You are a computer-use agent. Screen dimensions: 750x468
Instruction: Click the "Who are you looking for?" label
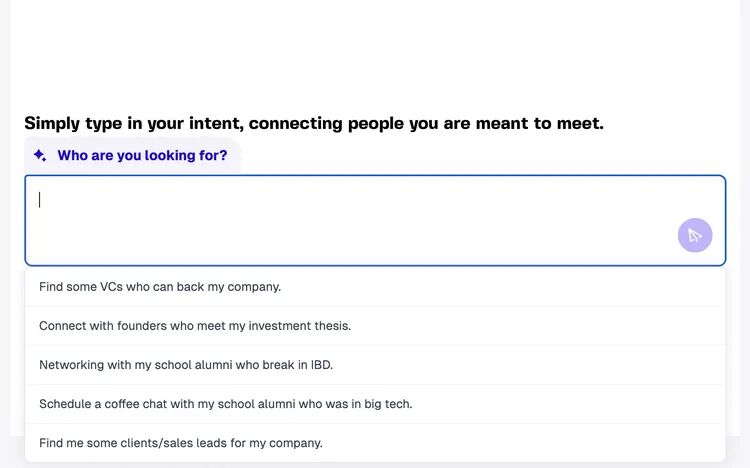(x=142, y=156)
